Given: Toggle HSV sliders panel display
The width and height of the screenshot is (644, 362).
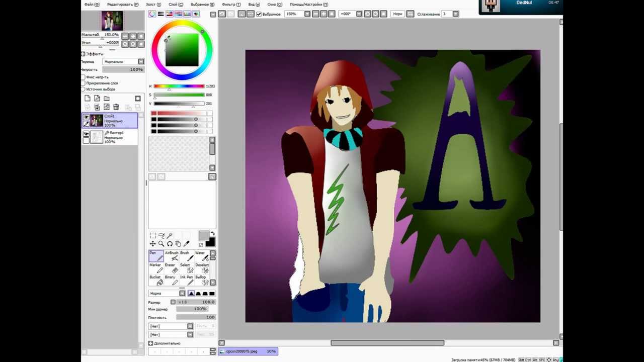Looking at the screenshot, I should 170,14.
